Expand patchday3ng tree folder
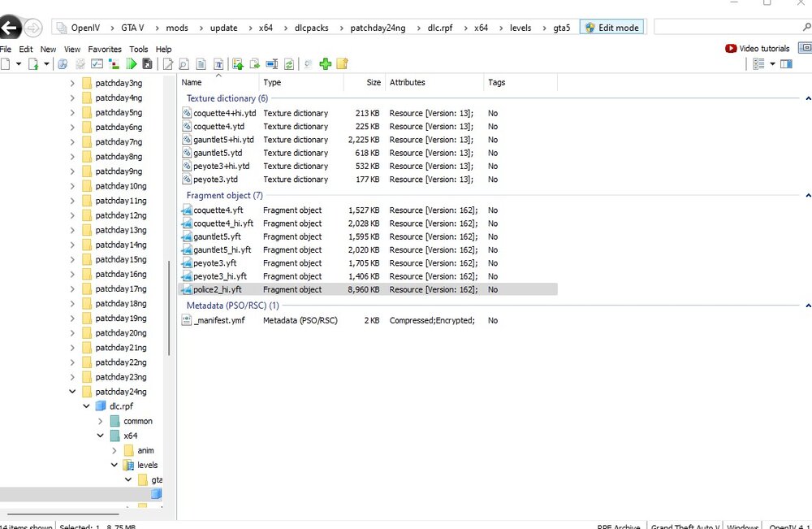 coord(72,83)
